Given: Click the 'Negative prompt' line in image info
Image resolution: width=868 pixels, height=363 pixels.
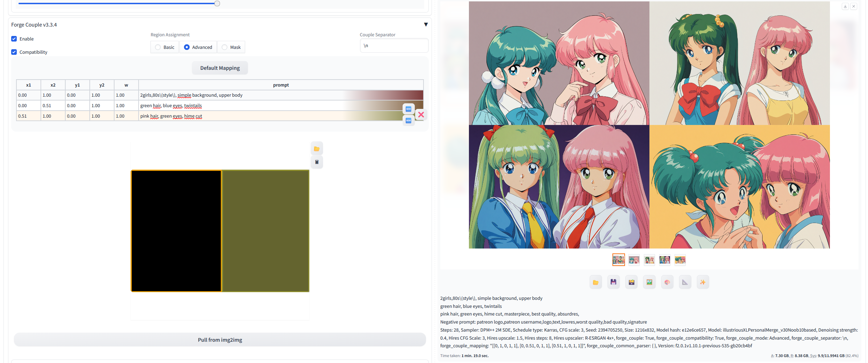Looking at the screenshot, I should 544,322.
